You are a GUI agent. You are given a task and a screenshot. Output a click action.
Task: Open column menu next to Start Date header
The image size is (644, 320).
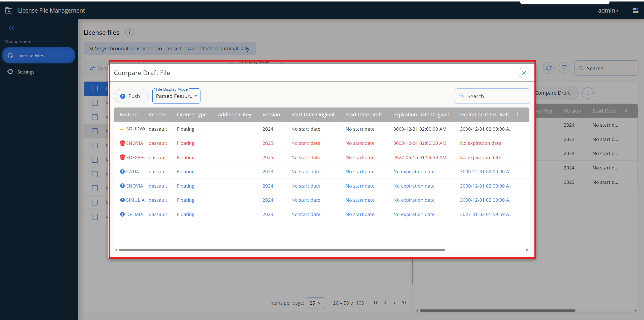tap(626, 111)
